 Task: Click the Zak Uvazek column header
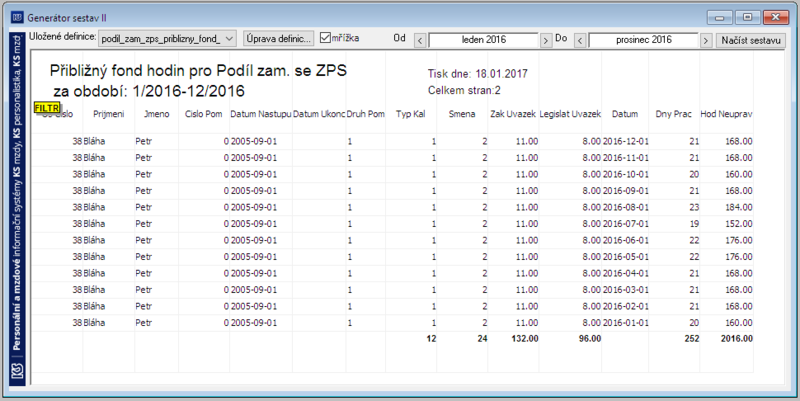513,114
